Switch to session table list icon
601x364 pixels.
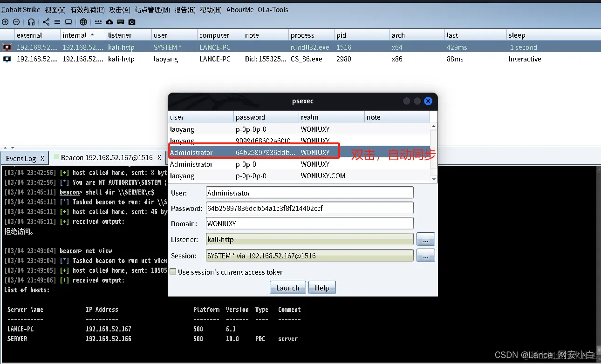(x=57, y=22)
